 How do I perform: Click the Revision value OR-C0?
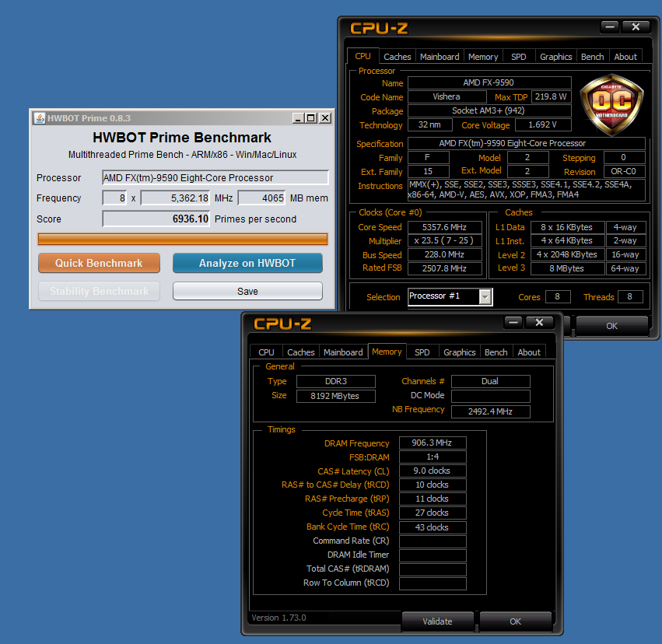[x=624, y=171]
